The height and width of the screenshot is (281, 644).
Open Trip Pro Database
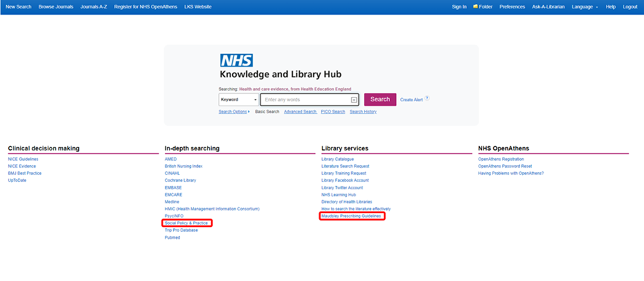(x=181, y=230)
